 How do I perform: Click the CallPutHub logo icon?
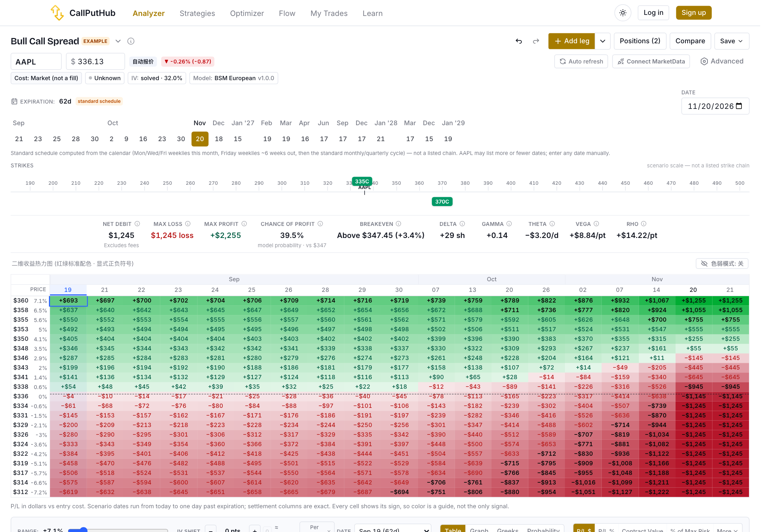(57, 13)
